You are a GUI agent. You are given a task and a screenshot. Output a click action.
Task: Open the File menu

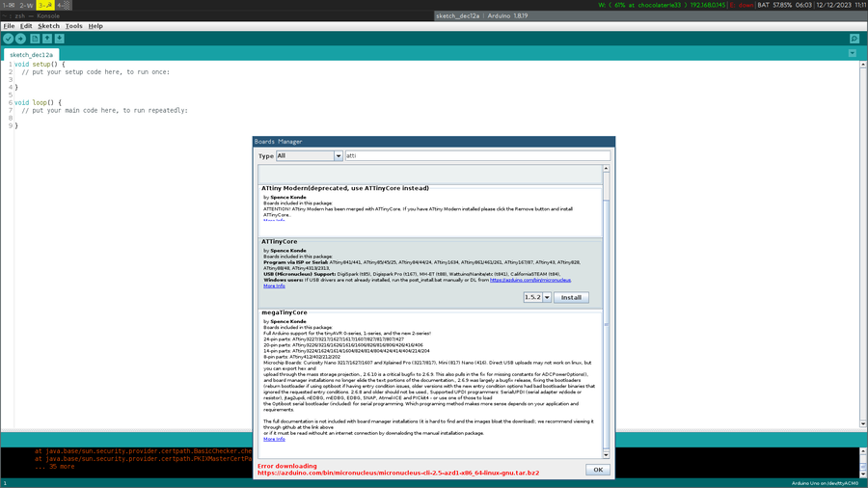click(x=9, y=26)
